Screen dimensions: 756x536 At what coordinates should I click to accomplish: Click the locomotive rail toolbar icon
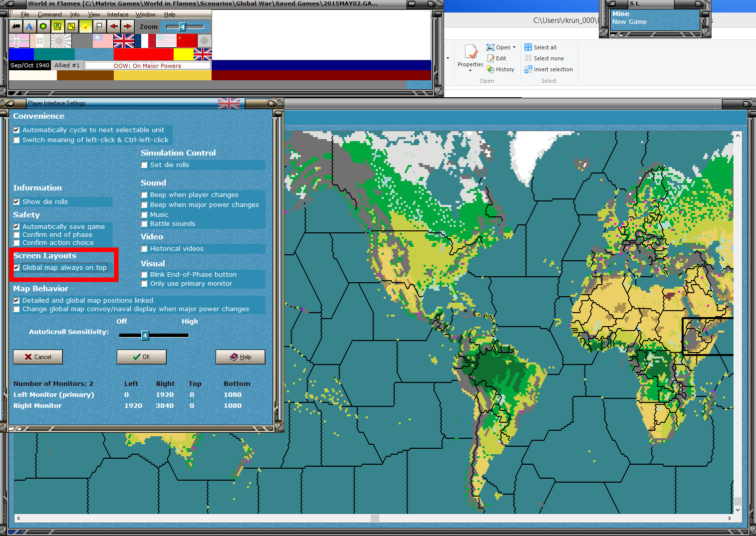pos(16,26)
